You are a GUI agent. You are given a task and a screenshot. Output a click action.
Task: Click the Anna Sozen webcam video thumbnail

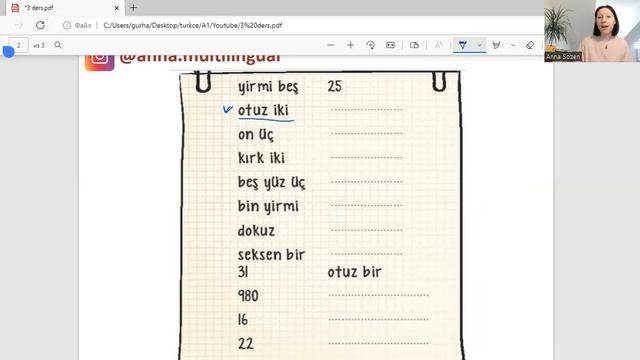592,31
